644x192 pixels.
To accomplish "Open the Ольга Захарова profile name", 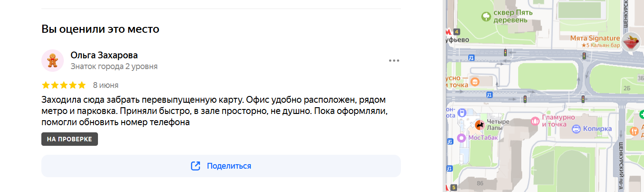I will (104, 55).
